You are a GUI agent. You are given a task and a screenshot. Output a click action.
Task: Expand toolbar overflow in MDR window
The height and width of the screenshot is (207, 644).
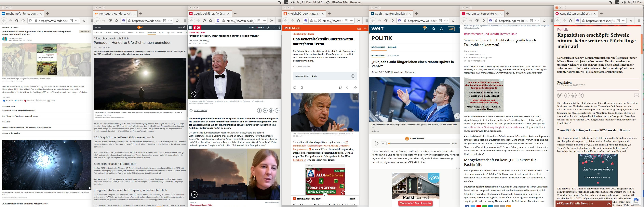pyautogui.click(x=84, y=21)
